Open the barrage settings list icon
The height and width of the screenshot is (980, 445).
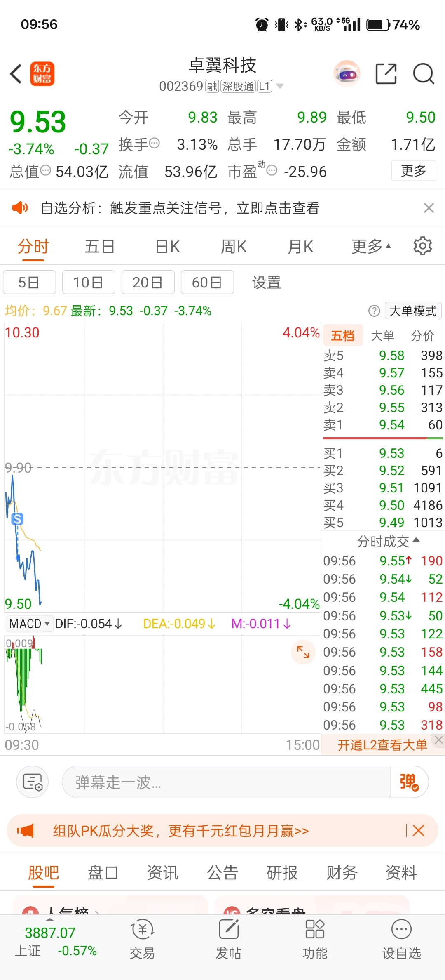click(33, 782)
